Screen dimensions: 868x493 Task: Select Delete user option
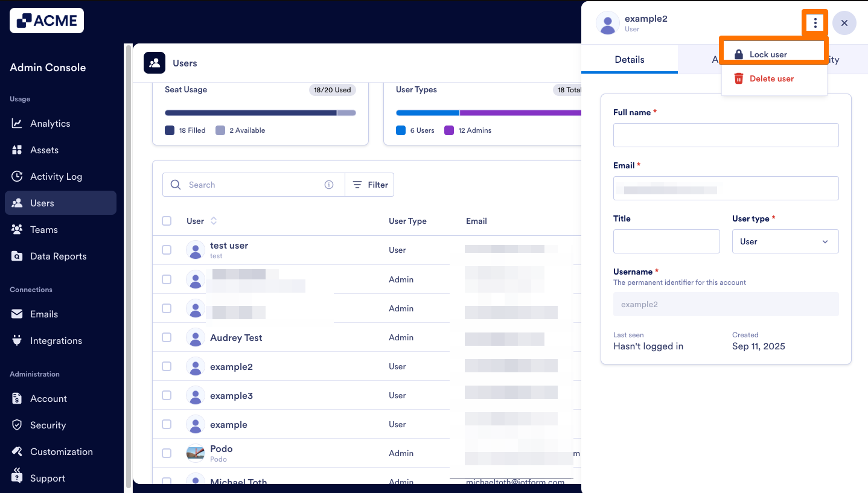pyautogui.click(x=771, y=79)
